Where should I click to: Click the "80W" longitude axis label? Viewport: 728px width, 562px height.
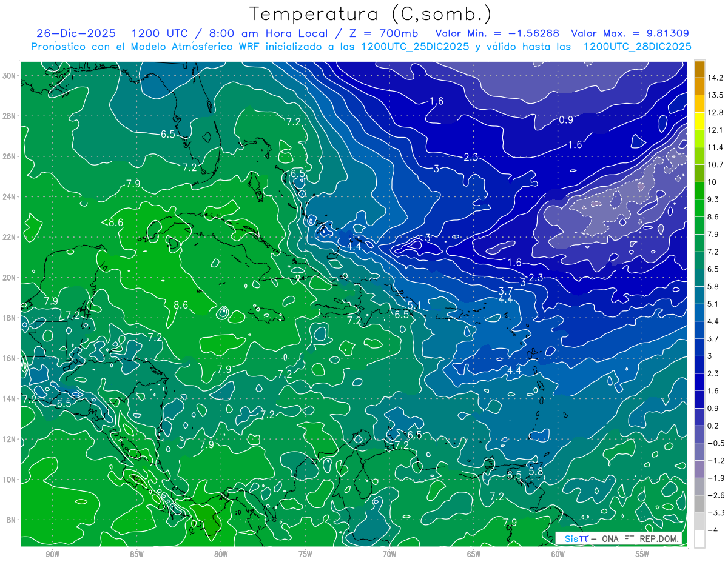click(x=221, y=554)
